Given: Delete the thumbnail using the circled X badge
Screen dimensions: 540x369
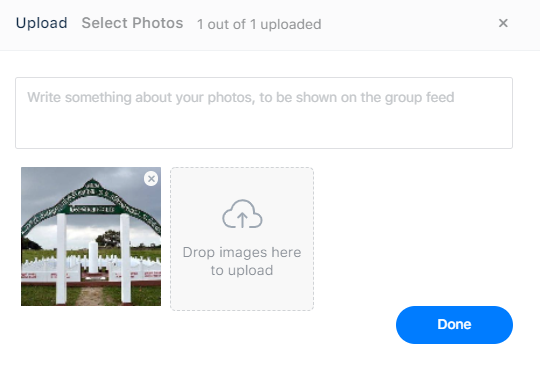Looking at the screenshot, I should [151, 179].
